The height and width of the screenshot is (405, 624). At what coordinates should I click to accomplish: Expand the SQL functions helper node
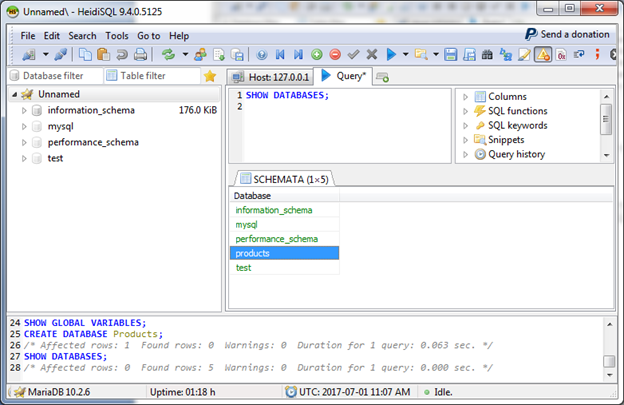[x=465, y=111]
